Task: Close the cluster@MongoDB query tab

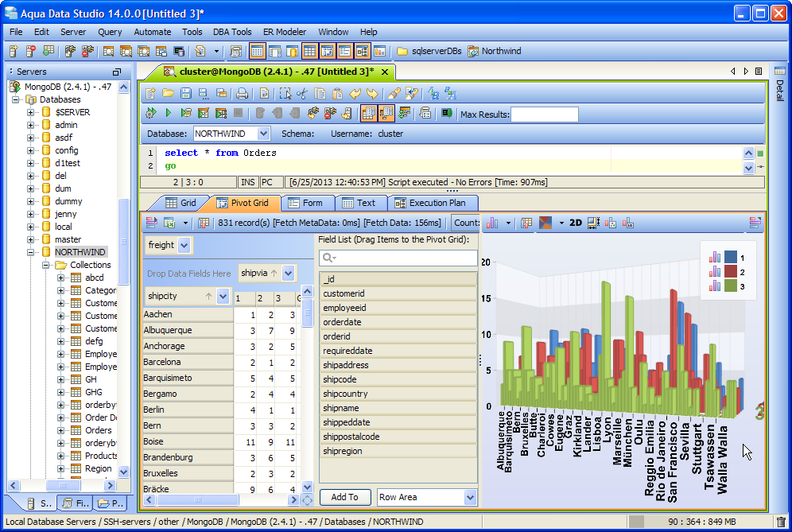Action: tap(385, 72)
